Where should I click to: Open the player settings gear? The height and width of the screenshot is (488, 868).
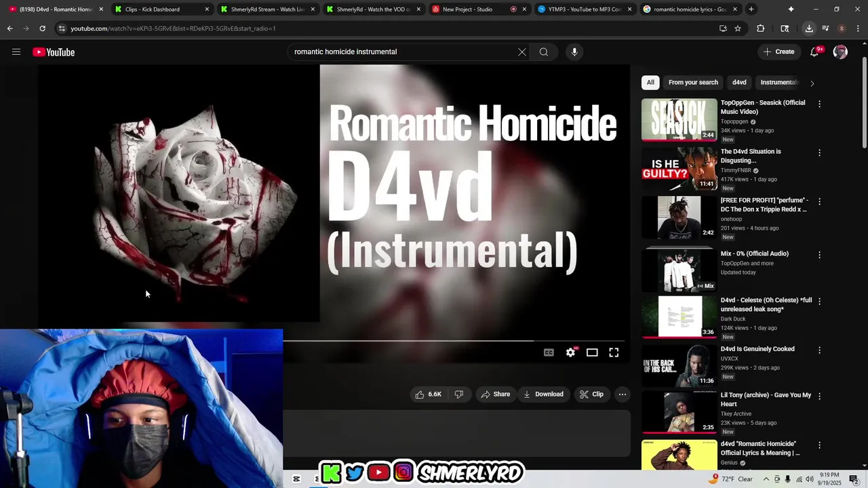tap(570, 352)
